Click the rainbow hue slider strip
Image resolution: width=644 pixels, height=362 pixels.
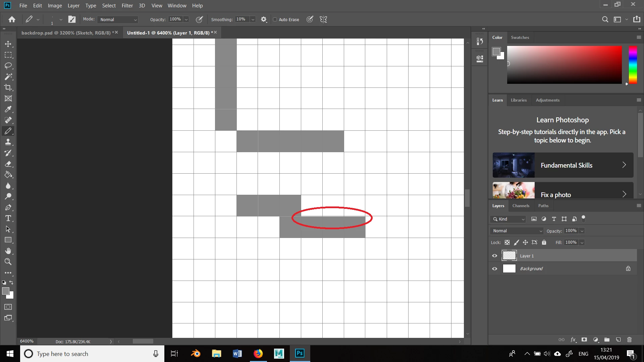(x=633, y=65)
